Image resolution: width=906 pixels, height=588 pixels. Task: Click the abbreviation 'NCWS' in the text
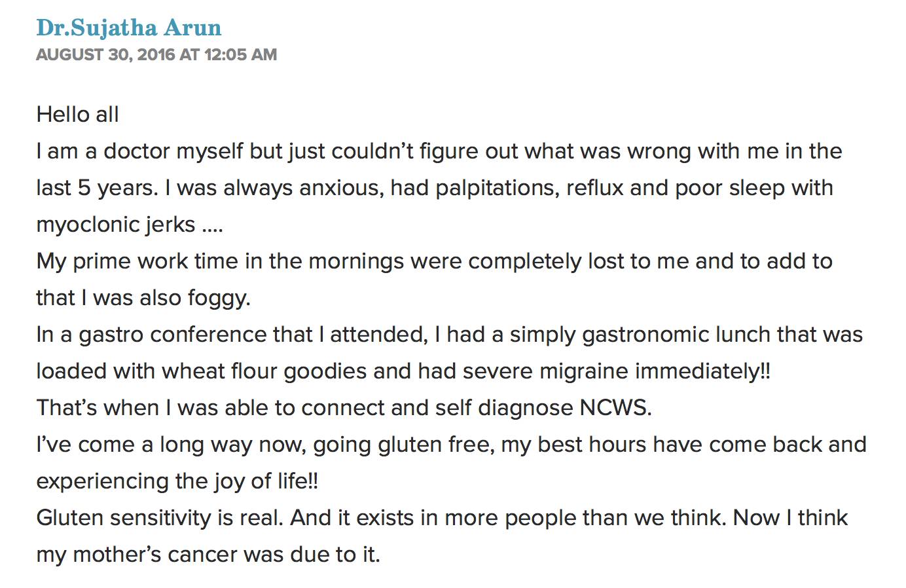pos(613,408)
